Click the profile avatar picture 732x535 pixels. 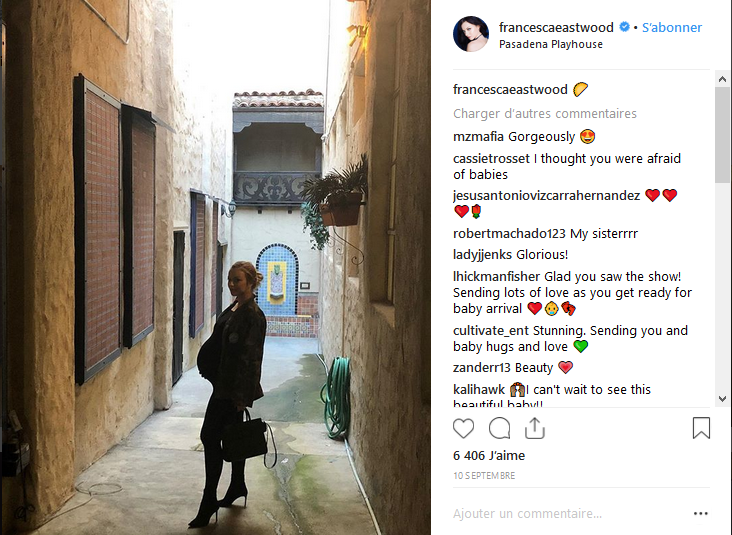(x=471, y=34)
